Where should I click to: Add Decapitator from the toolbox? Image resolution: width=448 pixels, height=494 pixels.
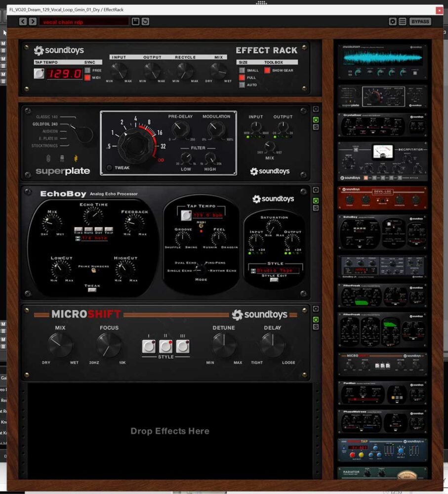pos(382,162)
